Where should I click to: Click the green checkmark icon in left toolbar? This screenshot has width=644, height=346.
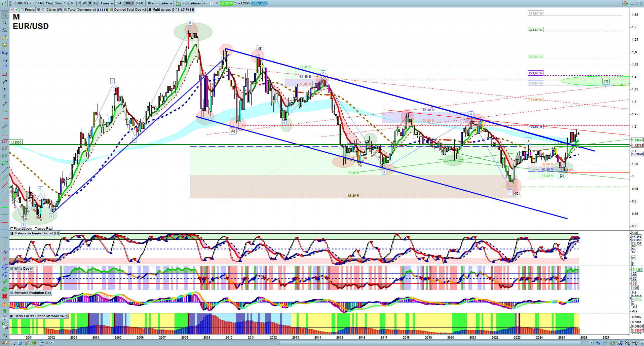(5, 281)
